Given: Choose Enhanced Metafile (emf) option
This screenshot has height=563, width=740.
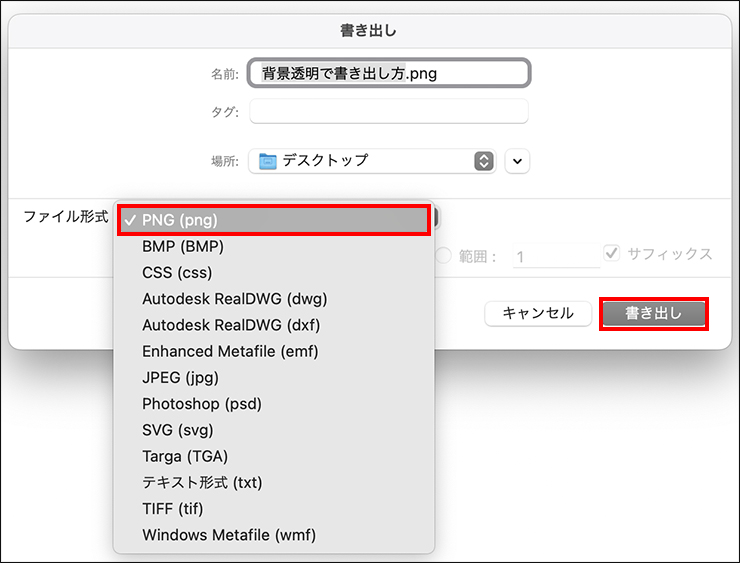Looking at the screenshot, I should 230,351.
